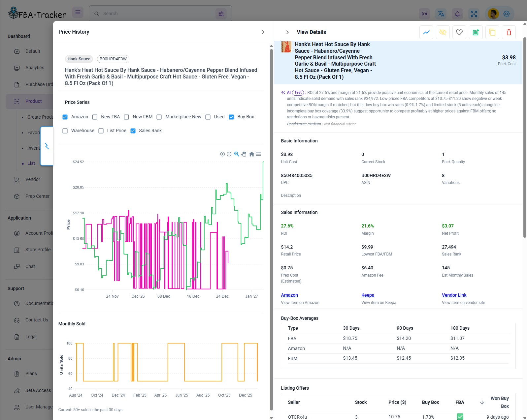The height and width of the screenshot is (420, 527).
Task: Check the Warehouse price series checkbox
Action: pos(65,131)
